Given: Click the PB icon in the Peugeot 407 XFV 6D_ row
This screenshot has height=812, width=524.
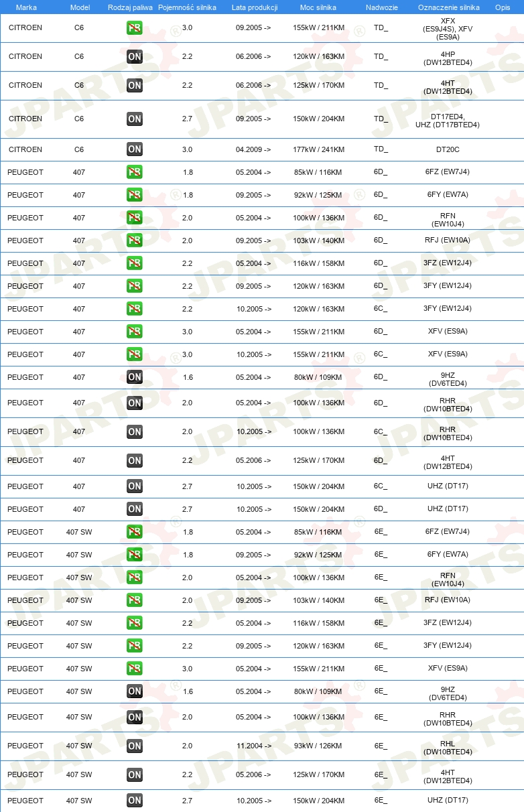Looking at the screenshot, I should 134,332.
